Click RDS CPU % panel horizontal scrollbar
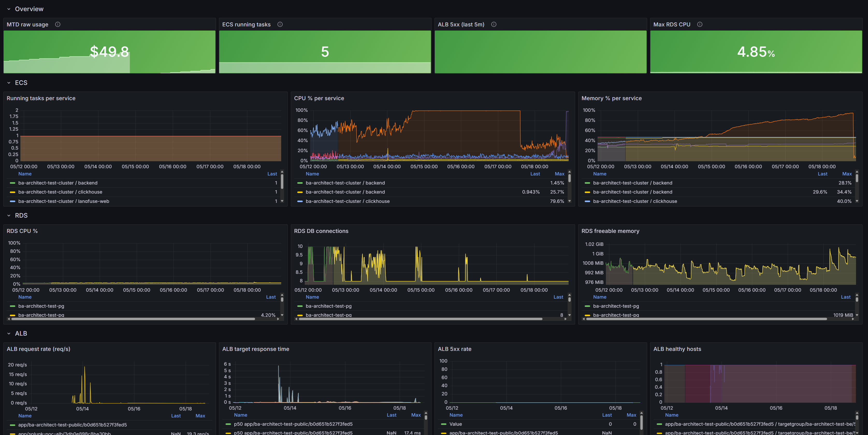Image resolution: width=868 pixels, height=435 pixels. click(133, 319)
